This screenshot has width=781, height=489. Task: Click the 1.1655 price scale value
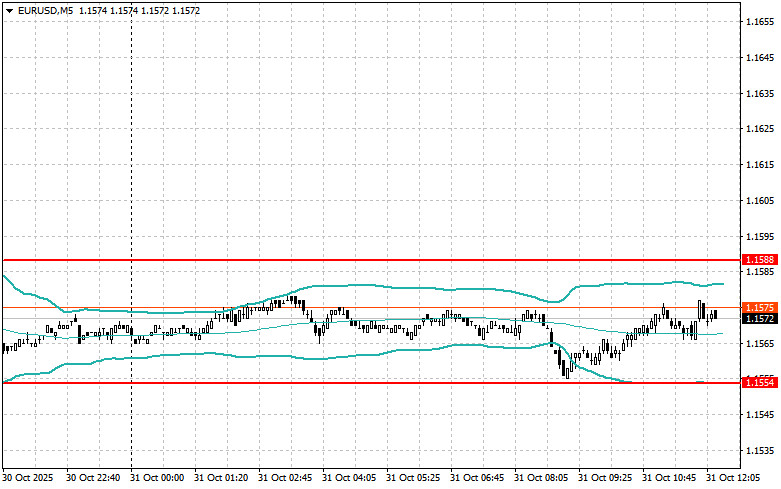[x=760, y=22]
